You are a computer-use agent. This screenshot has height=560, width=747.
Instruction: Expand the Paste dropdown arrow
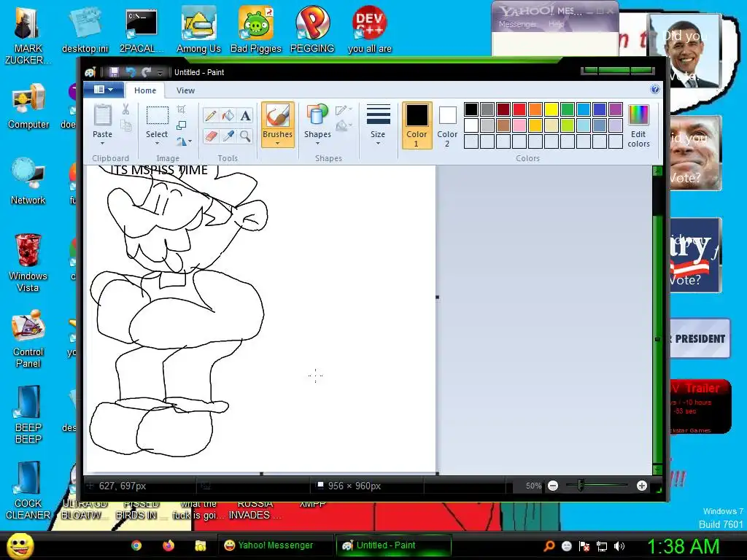102,143
